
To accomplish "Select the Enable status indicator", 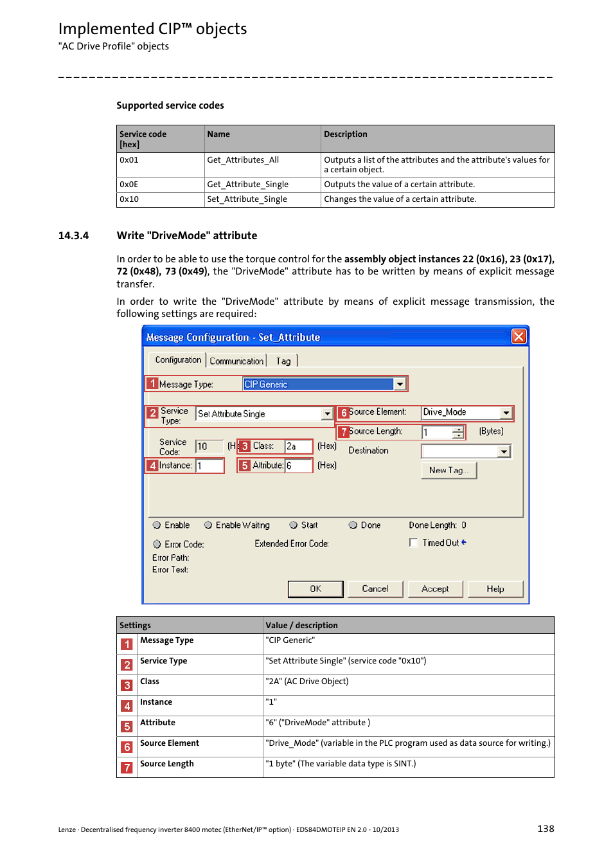I will (x=157, y=525).
